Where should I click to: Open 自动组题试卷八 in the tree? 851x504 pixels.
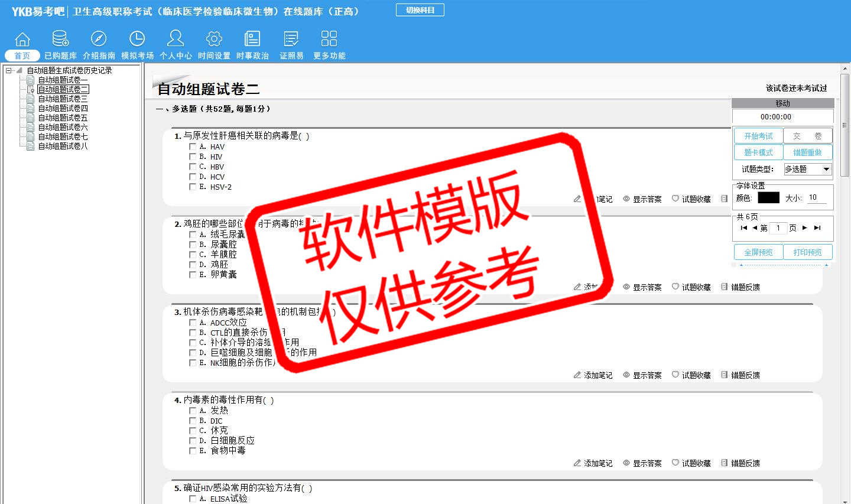63,146
